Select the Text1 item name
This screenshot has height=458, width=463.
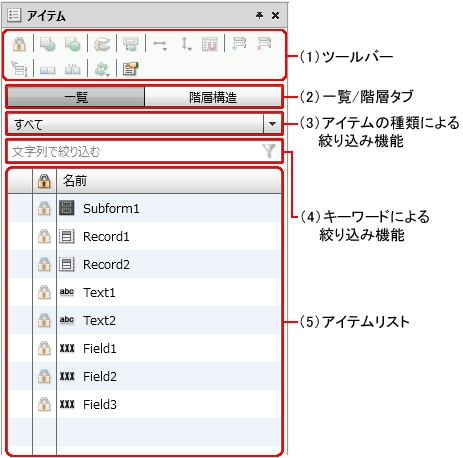click(x=99, y=293)
